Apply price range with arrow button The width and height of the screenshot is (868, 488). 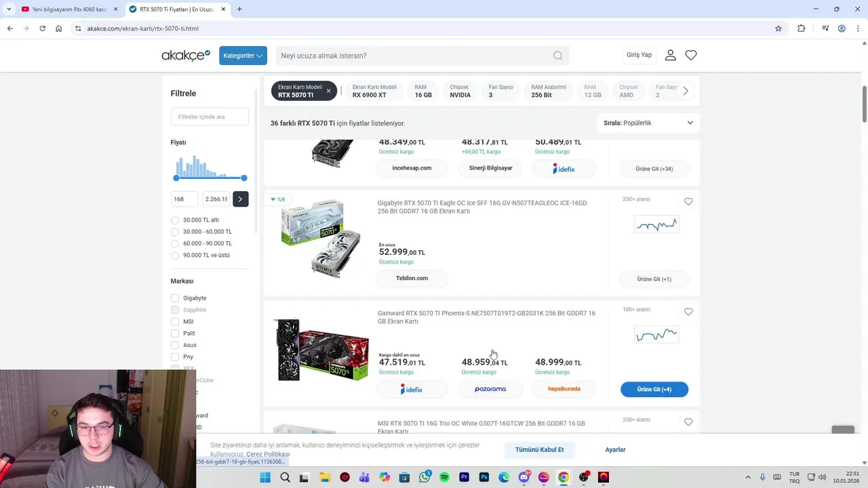[x=240, y=199]
